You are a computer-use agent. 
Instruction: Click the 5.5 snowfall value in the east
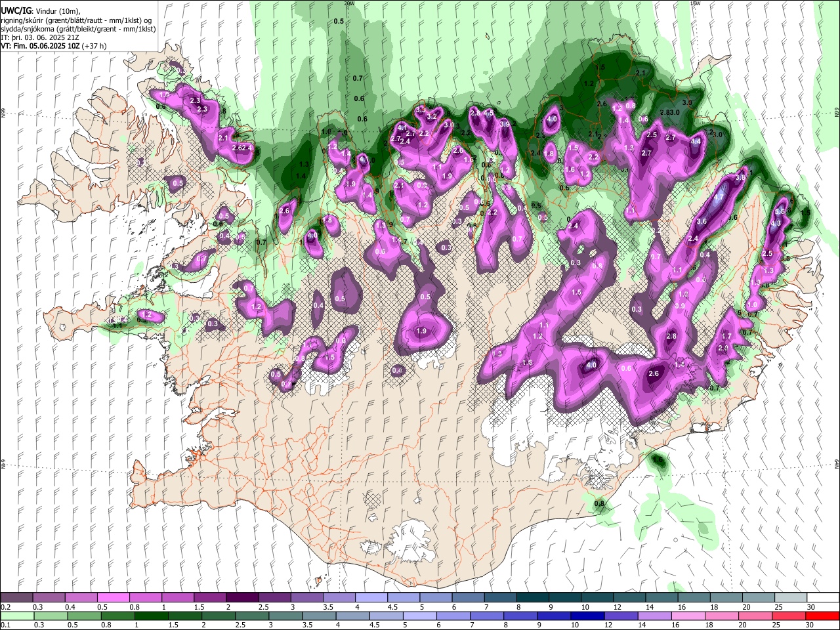coord(780,211)
